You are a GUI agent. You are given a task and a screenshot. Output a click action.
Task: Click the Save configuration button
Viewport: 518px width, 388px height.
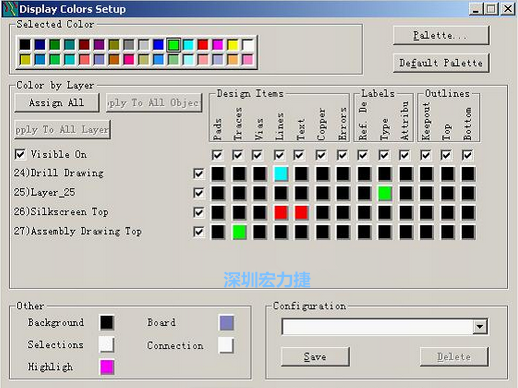click(x=315, y=357)
